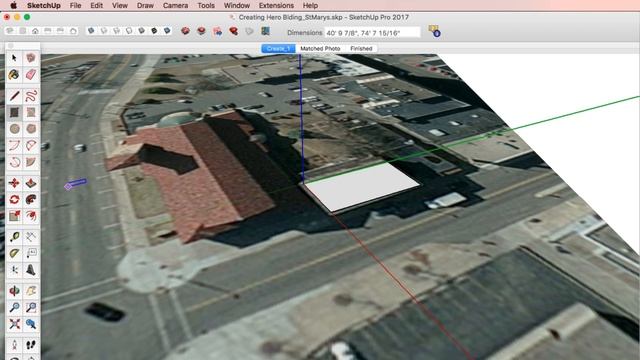Toggle X-ray face style
This screenshot has width=640, height=360.
point(91,31)
